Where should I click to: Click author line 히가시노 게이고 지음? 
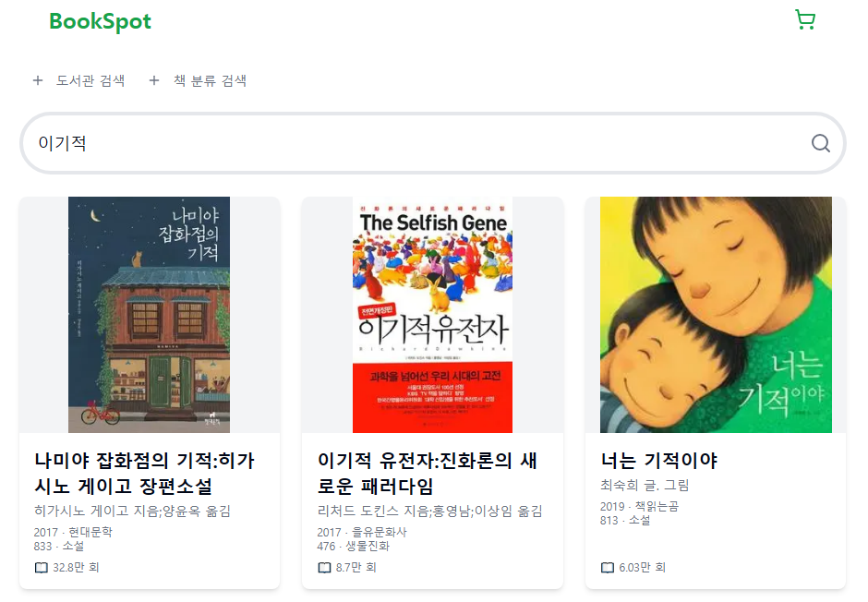pos(132,511)
